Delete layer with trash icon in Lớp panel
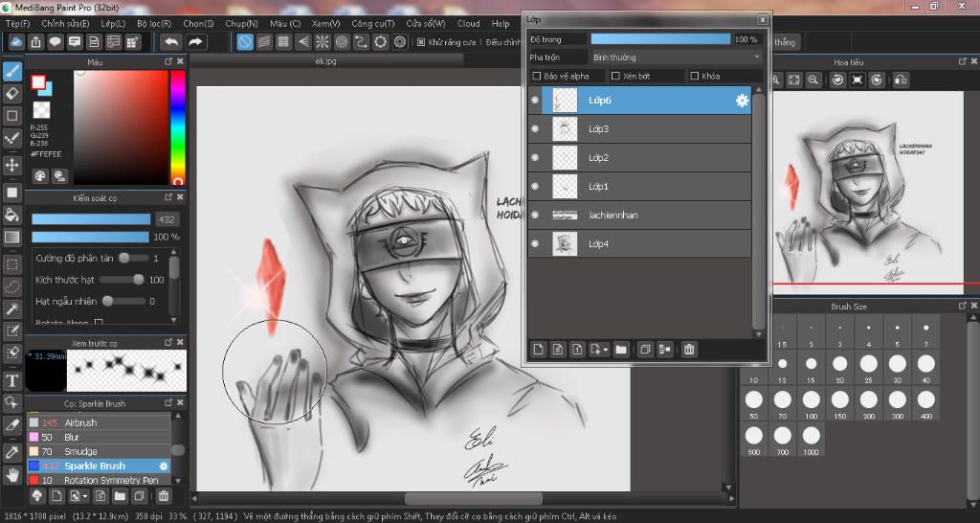This screenshot has height=523, width=980. [689, 349]
